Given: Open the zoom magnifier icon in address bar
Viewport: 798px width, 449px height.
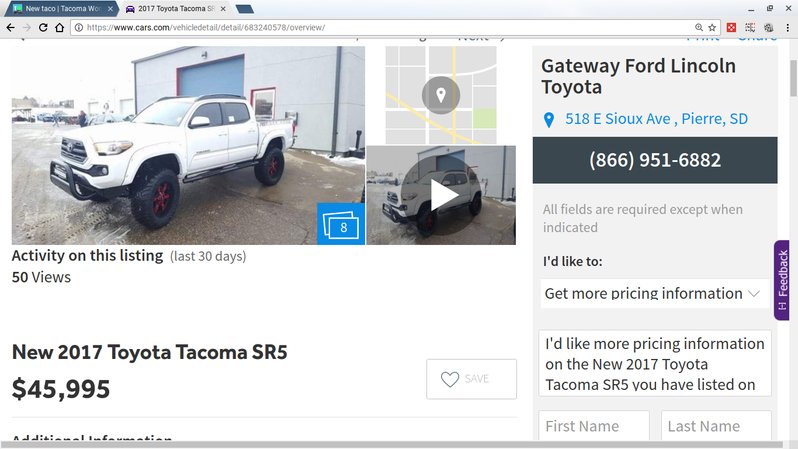Looking at the screenshot, I should (699, 27).
